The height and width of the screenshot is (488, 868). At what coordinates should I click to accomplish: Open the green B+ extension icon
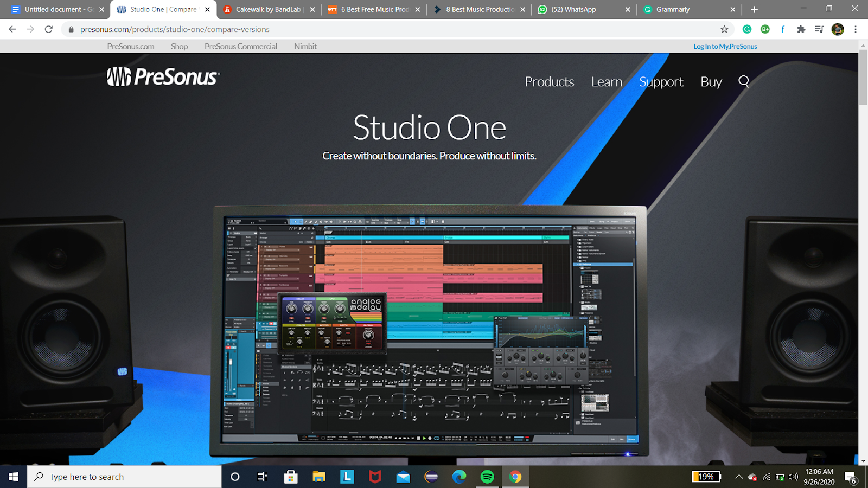pyautogui.click(x=765, y=29)
